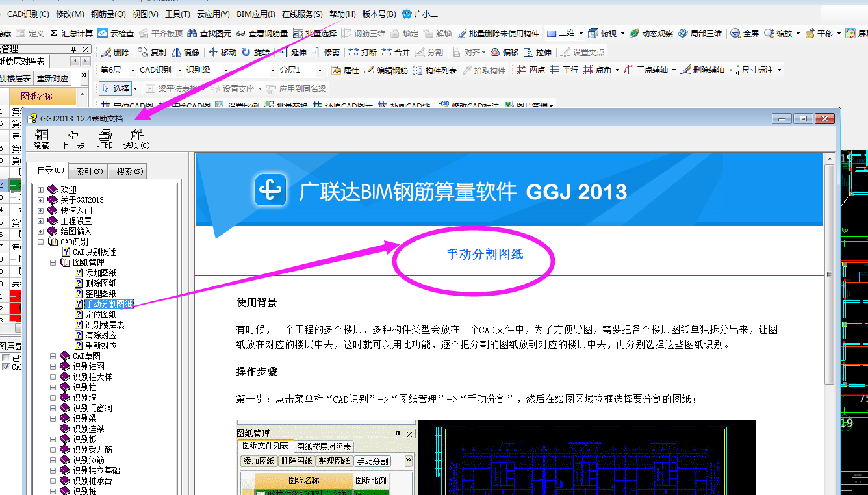Screen dimensions: 868x495
Task: Open the 定位图纸 help topic
Action: 101,314
